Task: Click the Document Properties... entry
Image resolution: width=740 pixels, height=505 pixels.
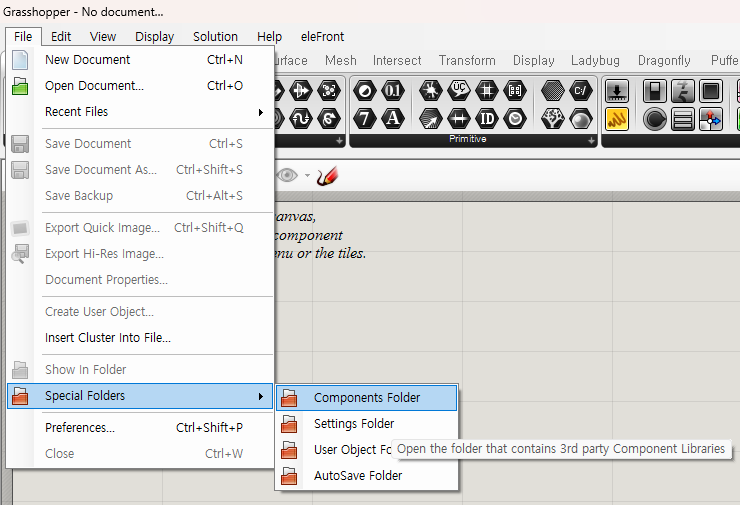Action: coord(140,280)
